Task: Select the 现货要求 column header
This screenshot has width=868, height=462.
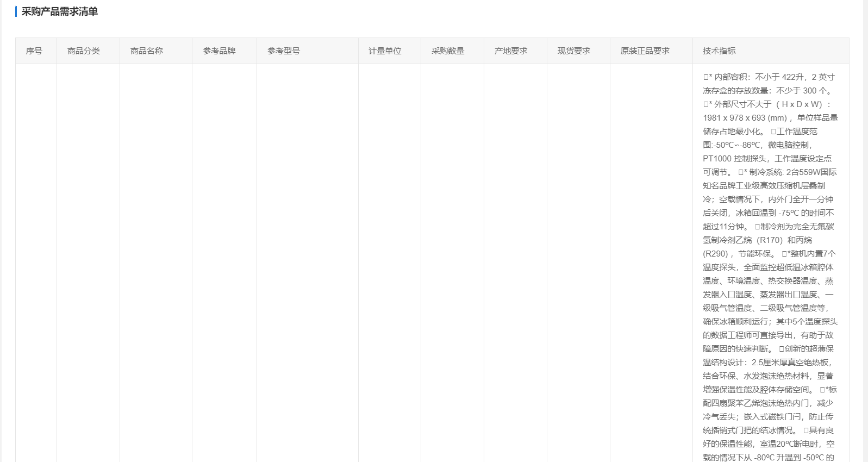Action: point(574,51)
